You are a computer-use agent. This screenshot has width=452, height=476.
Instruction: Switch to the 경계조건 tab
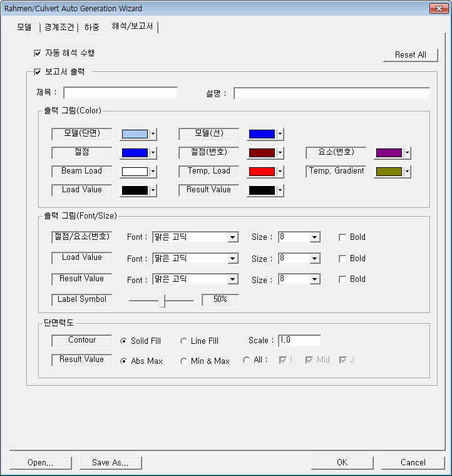(58, 28)
